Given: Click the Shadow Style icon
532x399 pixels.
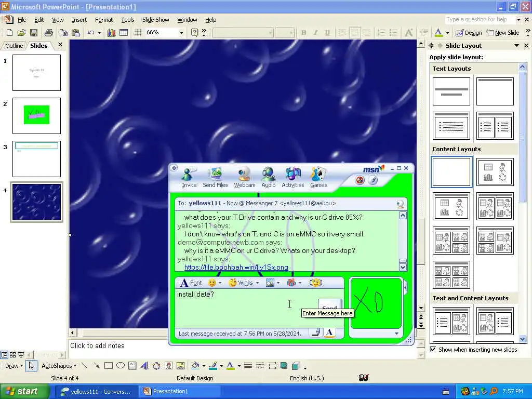Looking at the screenshot, I should point(284,366).
